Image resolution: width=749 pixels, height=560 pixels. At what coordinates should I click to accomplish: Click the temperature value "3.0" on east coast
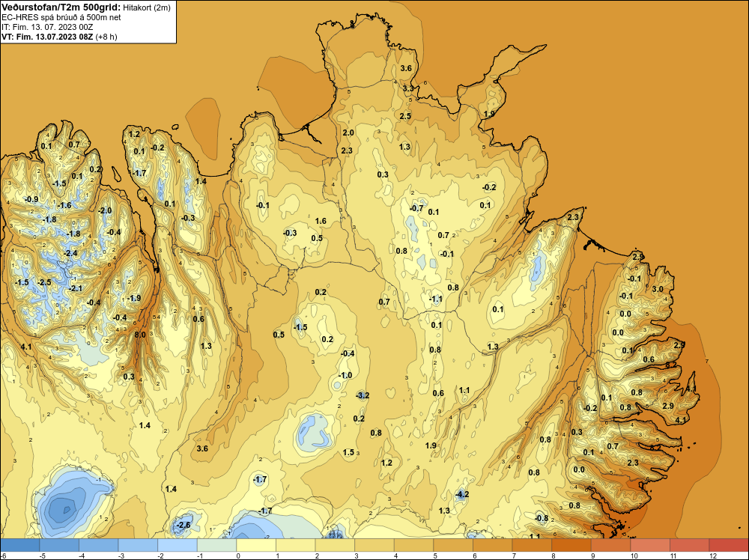658,289
